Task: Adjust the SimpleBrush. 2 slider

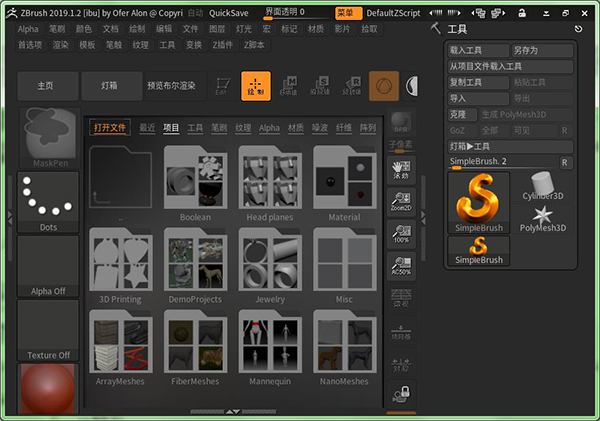Action: coord(502,162)
